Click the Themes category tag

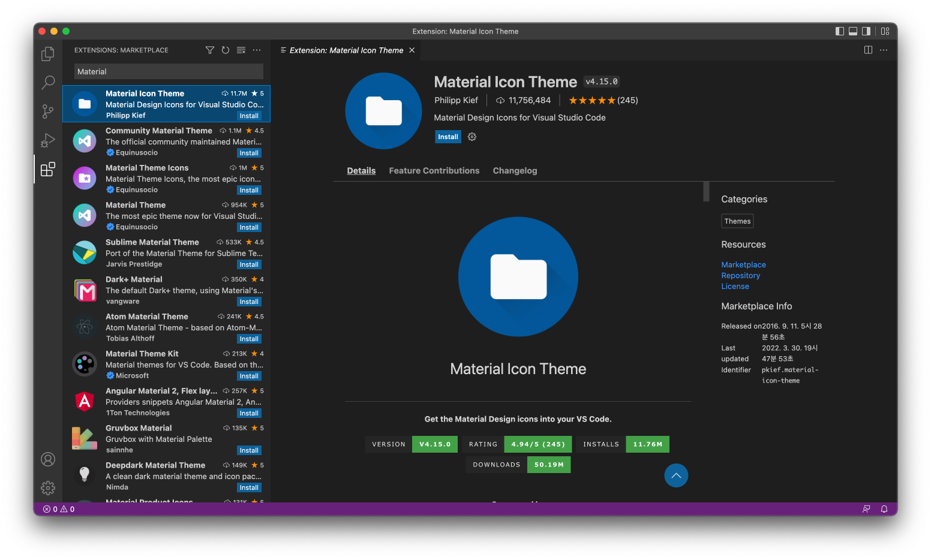(x=737, y=221)
